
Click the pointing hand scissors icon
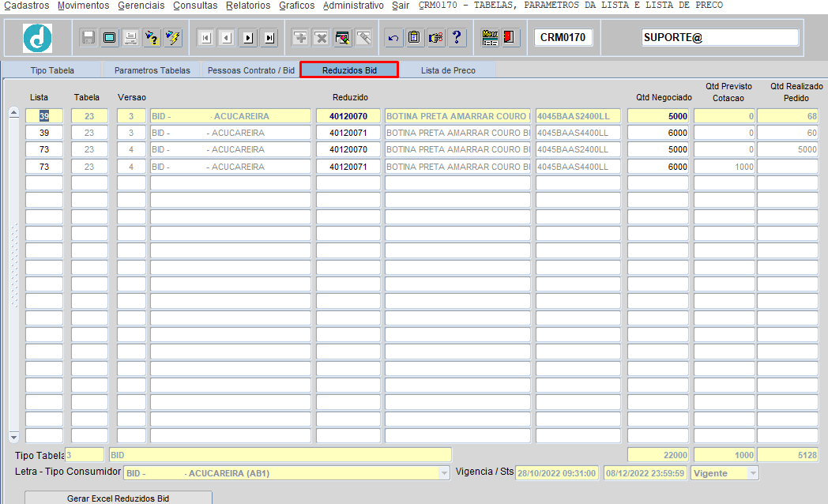point(435,37)
